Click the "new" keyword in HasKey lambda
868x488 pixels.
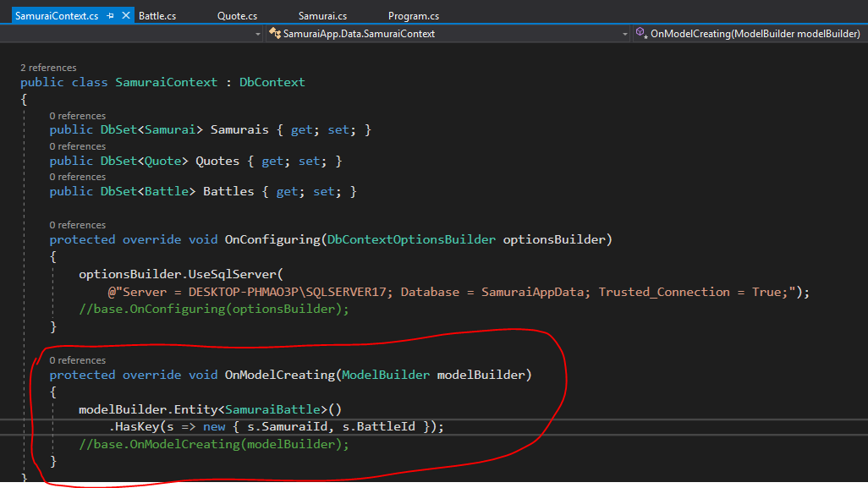[214, 426]
